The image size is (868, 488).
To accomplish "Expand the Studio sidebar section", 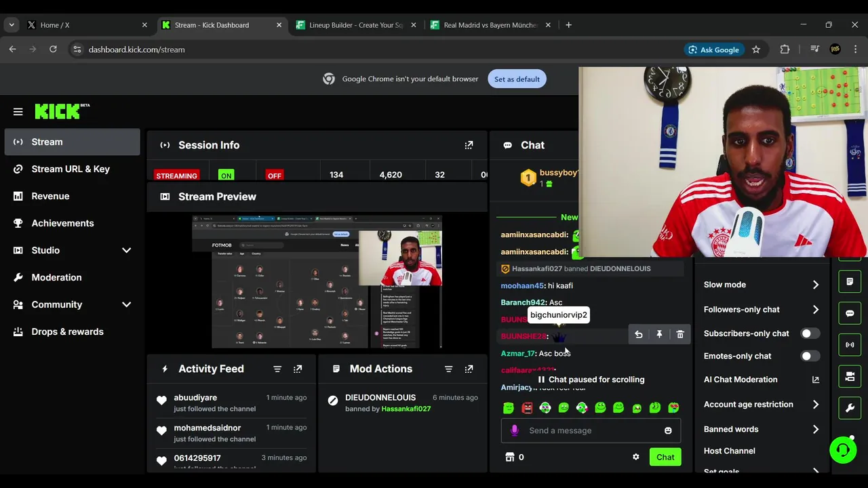I will tap(126, 250).
